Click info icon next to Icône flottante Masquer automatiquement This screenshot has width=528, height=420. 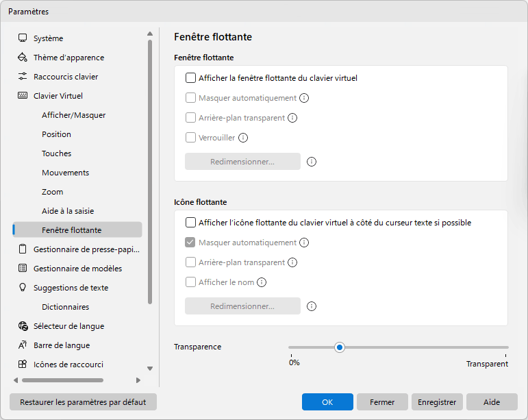pos(304,243)
